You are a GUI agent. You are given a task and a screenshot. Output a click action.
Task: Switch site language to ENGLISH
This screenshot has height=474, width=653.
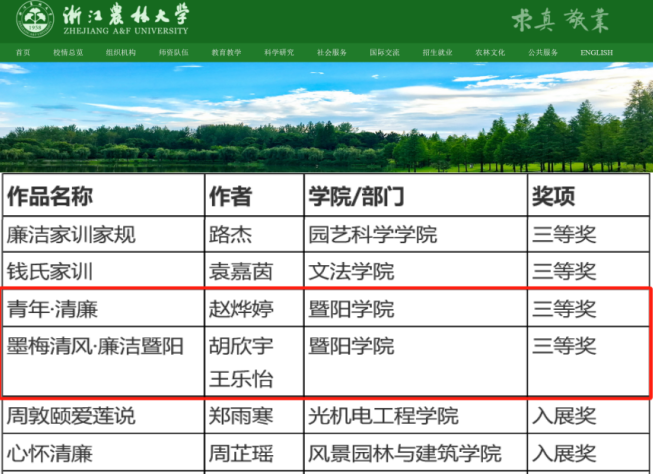(597, 52)
